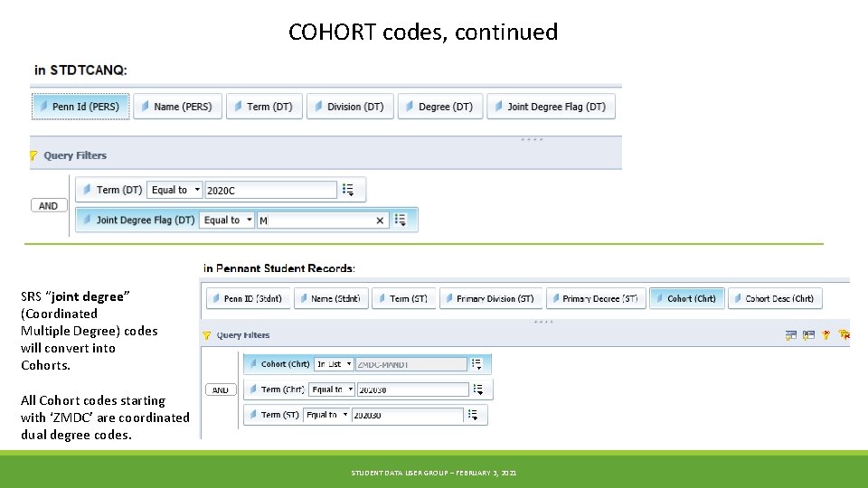Select the Penn Id (PERS) result object
This screenshot has height=488, width=868.
coord(80,107)
